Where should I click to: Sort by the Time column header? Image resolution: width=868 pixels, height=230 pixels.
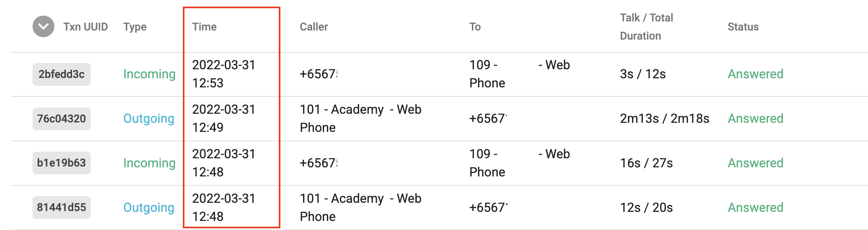[x=204, y=27]
